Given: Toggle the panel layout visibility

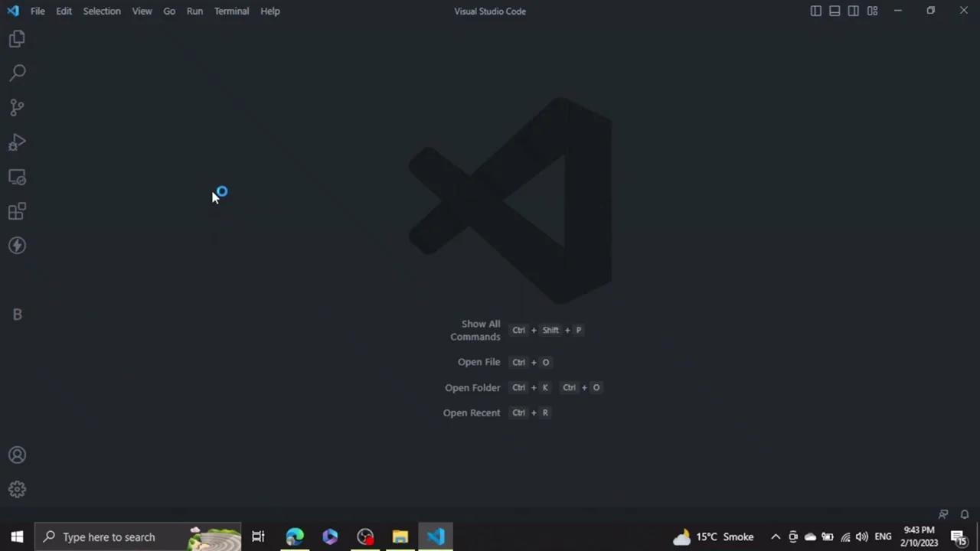Looking at the screenshot, I should coord(835,11).
